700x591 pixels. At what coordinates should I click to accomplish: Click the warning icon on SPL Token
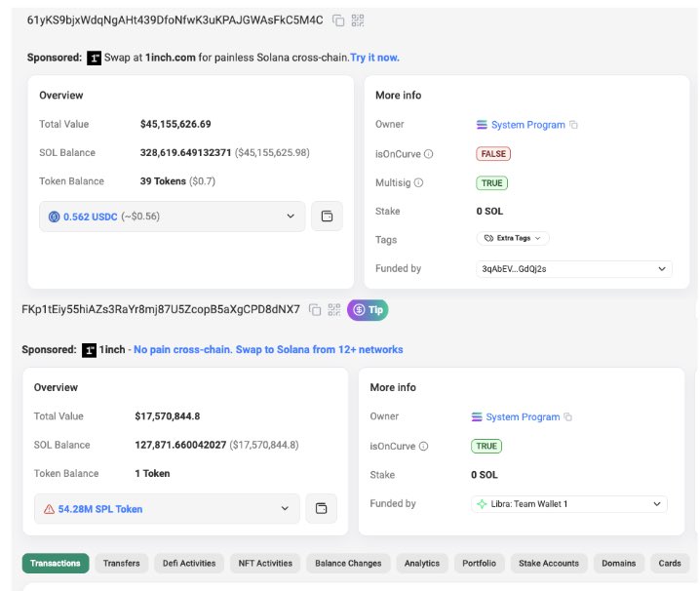(49, 509)
